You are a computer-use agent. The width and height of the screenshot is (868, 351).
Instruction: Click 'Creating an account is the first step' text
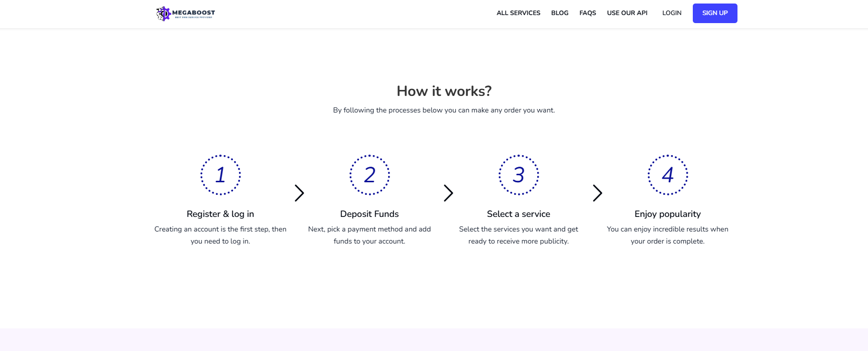coord(211,229)
